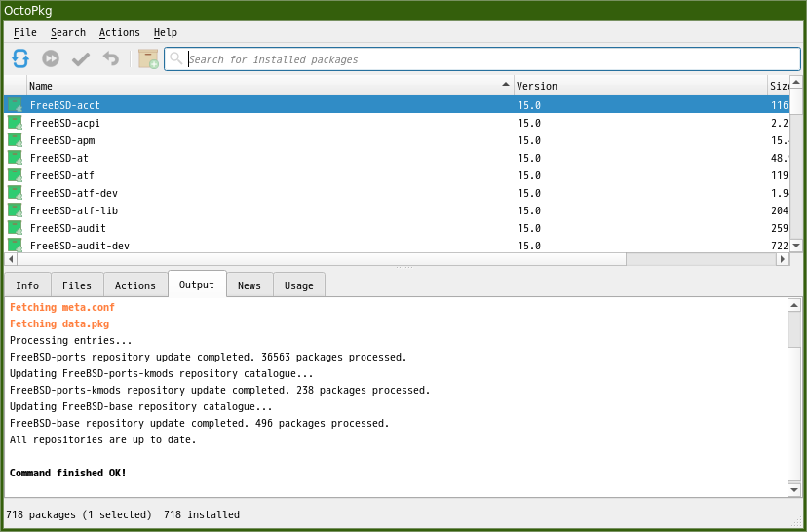Switch to the News tab
Image resolution: width=807 pixels, height=532 pixels.
tap(250, 285)
